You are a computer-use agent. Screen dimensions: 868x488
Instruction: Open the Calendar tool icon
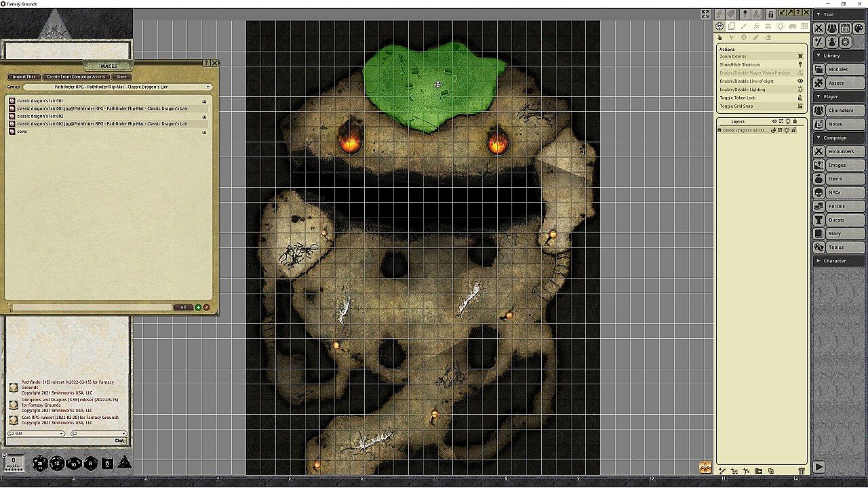click(x=845, y=28)
